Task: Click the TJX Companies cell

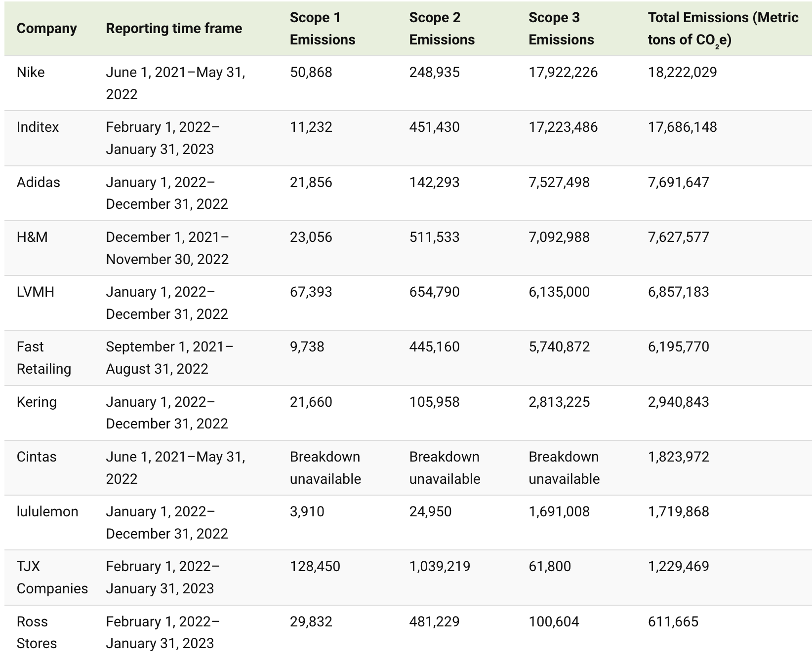Action: click(x=52, y=578)
